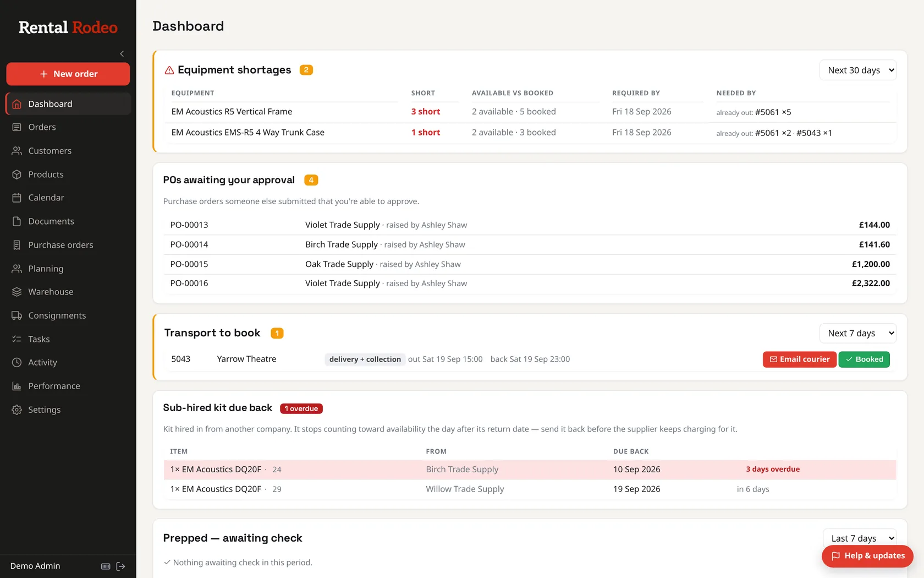Click Demo Admin user name
Screen dimensions: 924x578
click(x=35, y=566)
